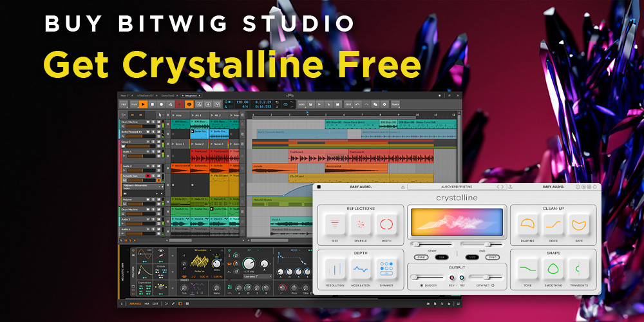
Task: Click the Gate control in Clean-Up
Action: click(579, 224)
